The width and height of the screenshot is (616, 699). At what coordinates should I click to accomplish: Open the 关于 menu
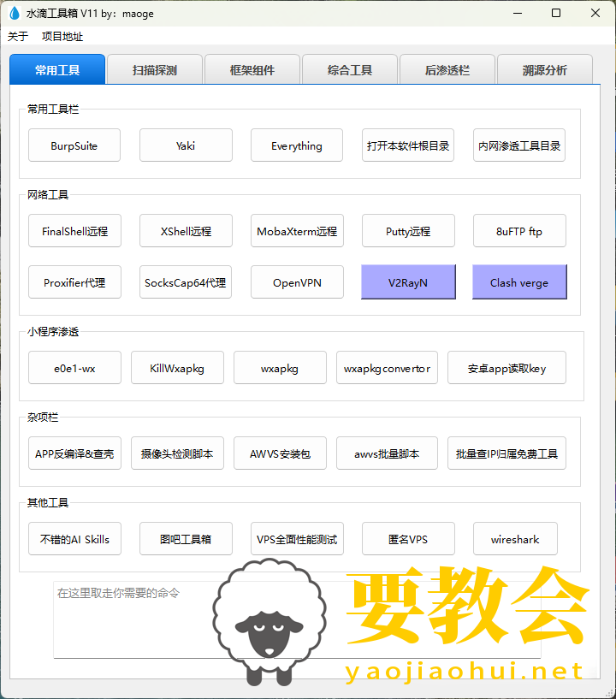[x=18, y=37]
